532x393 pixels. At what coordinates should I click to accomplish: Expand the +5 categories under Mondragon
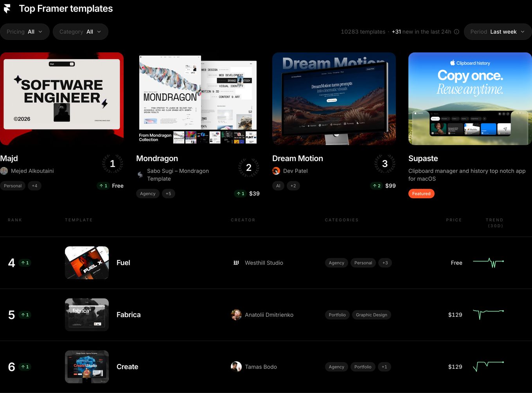coord(168,194)
